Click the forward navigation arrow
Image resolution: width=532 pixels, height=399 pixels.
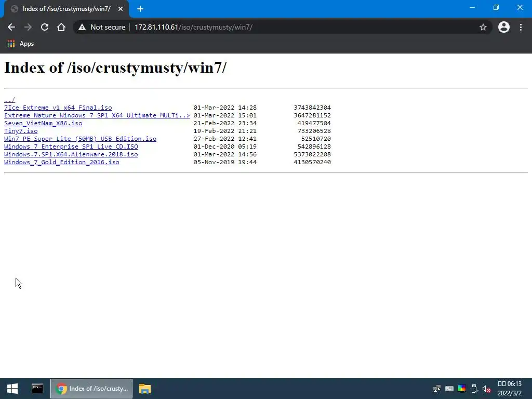point(28,27)
